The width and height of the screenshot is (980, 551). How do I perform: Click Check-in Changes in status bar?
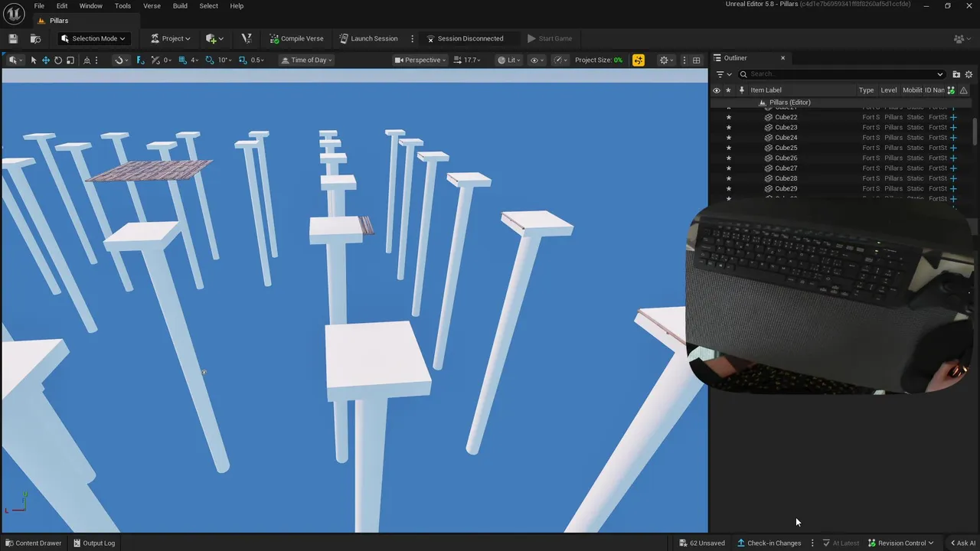coord(769,543)
